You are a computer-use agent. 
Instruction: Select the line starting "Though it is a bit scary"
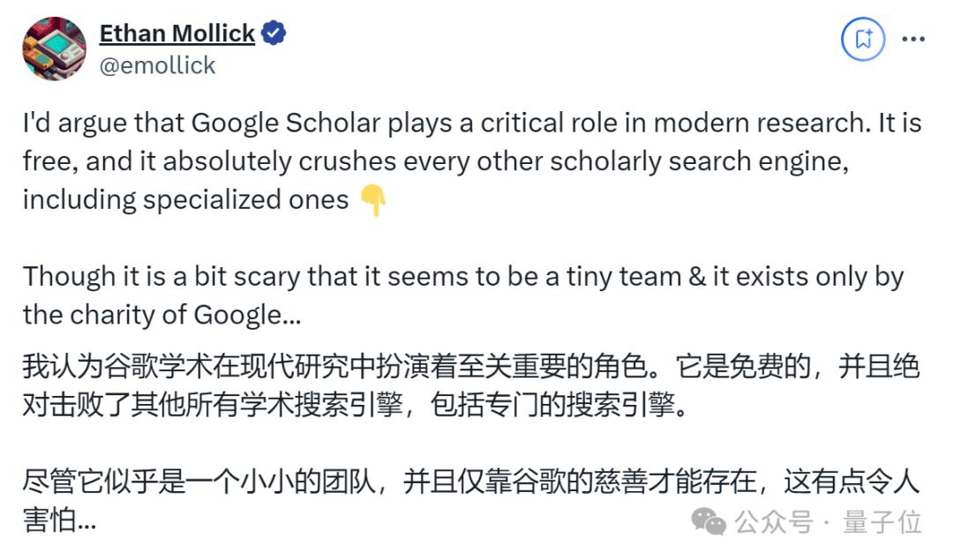[x=462, y=277]
